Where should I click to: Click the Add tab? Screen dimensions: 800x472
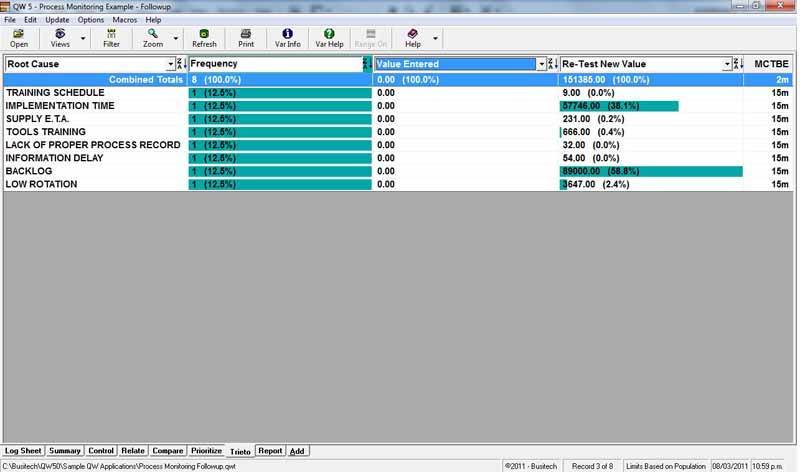pos(297,451)
